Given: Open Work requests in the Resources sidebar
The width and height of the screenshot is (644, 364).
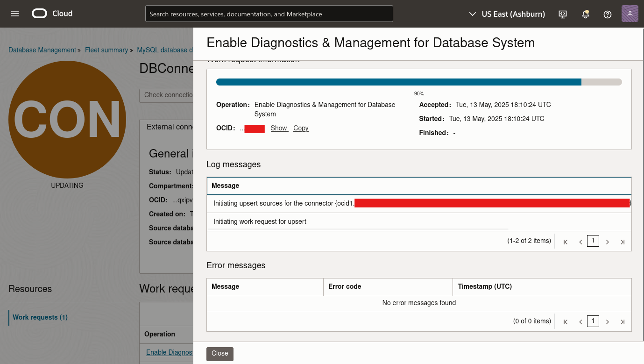Looking at the screenshot, I should [x=40, y=317].
